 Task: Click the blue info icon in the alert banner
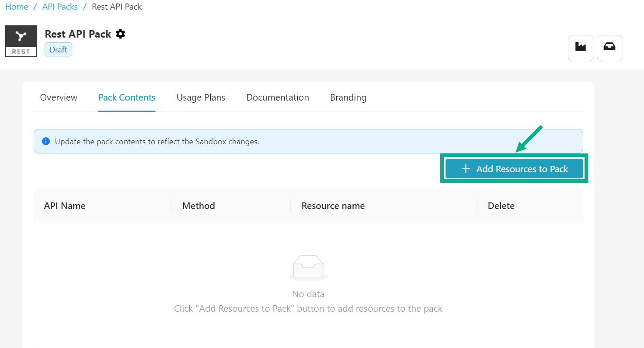[45, 142]
